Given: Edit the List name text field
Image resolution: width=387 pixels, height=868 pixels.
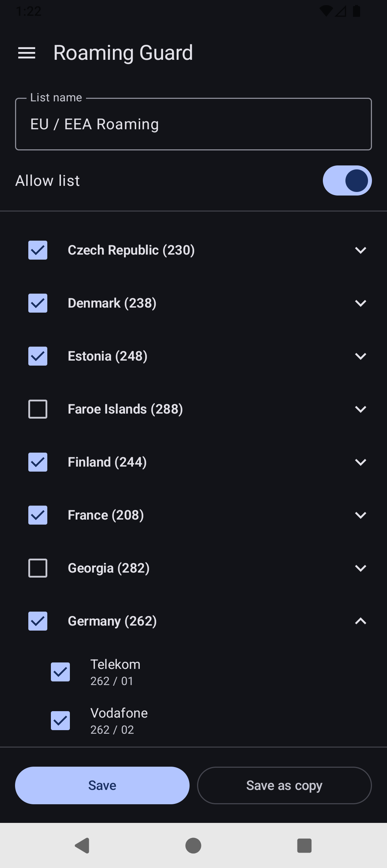Looking at the screenshot, I should [x=193, y=124].
